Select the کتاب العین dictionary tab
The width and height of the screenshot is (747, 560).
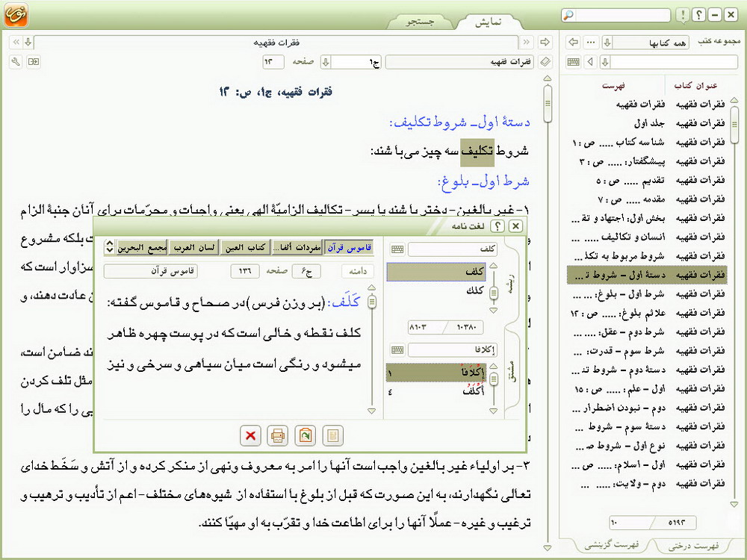pos(245,248)
